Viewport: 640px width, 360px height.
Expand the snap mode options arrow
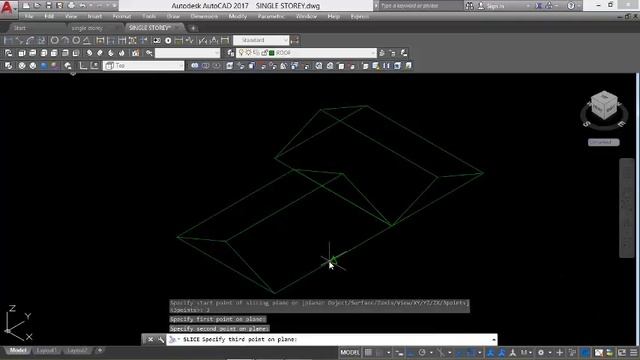pos(388,353)
